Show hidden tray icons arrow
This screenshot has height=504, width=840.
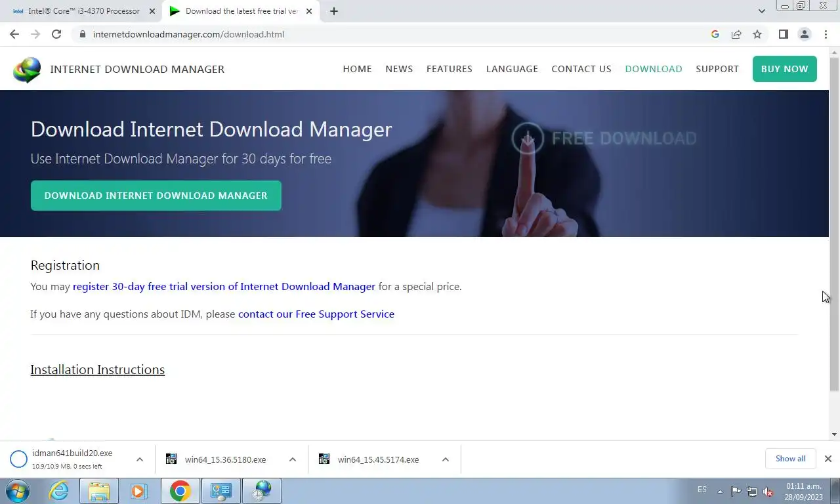point(720,492)
